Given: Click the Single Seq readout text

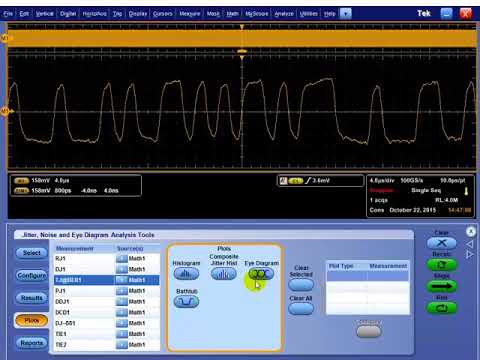Looking at the screenshot, I should tap(426, 190).
